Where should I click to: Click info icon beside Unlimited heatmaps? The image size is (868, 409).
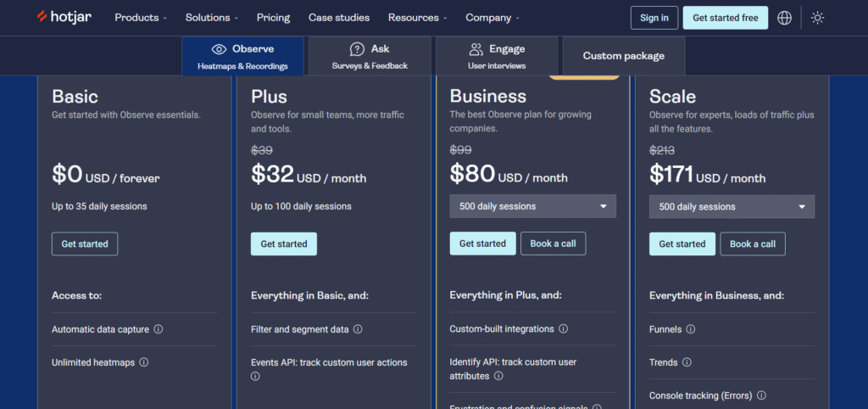coord(144,362)
